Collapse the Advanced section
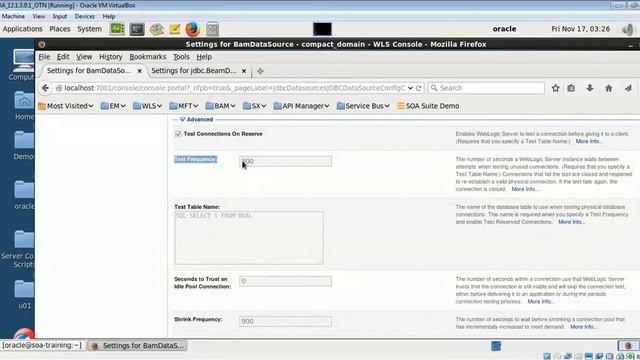This screenshot has width=640, height=360. [x=182, y=119]
